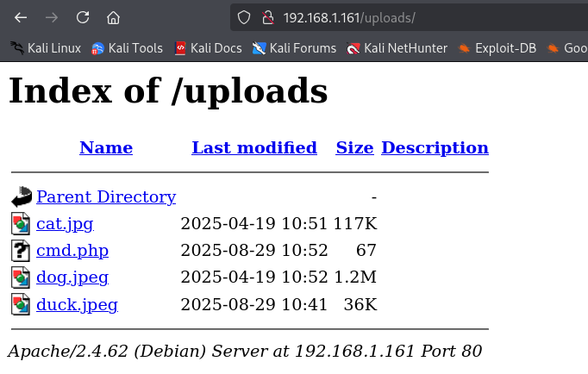588x374 pixels.
Task: Click the dog.jpeg image file icon
Action: pyautogui.click(x=21, y=277)
